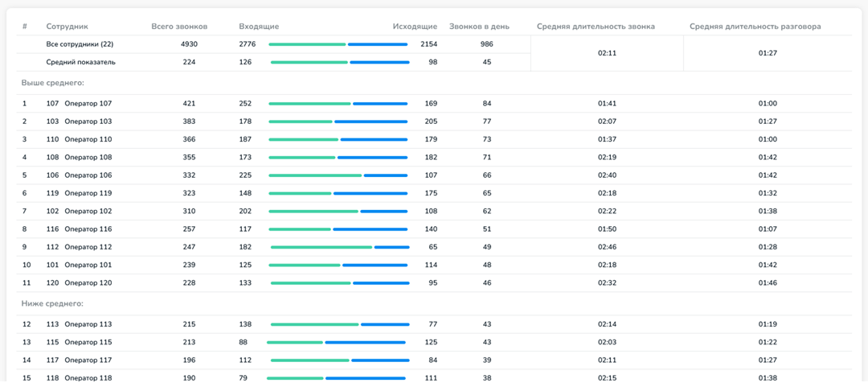
Task: Click 'Средняя длительность звонка' header
Action: [596, 27]
